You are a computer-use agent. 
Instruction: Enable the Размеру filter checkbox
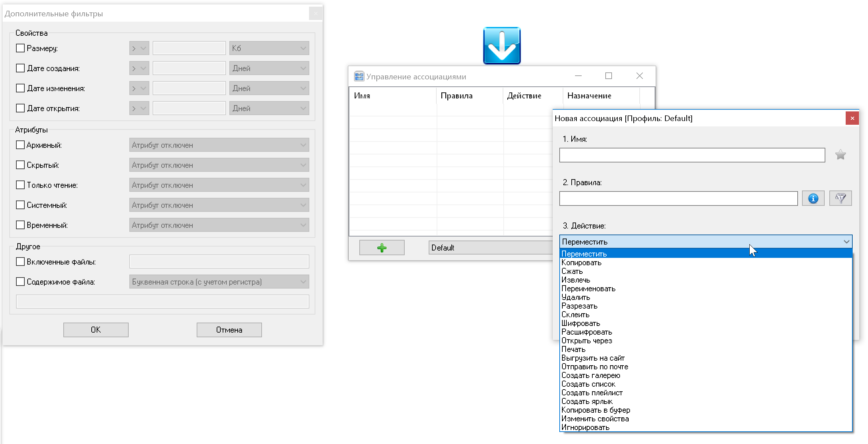tap(20, 48)
